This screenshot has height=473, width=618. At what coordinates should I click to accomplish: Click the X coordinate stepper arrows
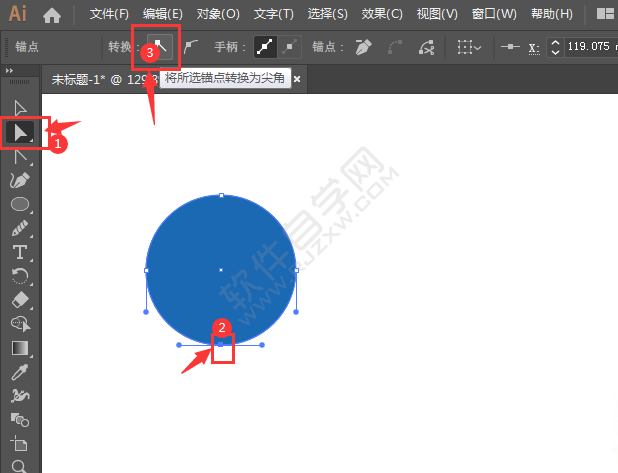(x=554, y=47)
